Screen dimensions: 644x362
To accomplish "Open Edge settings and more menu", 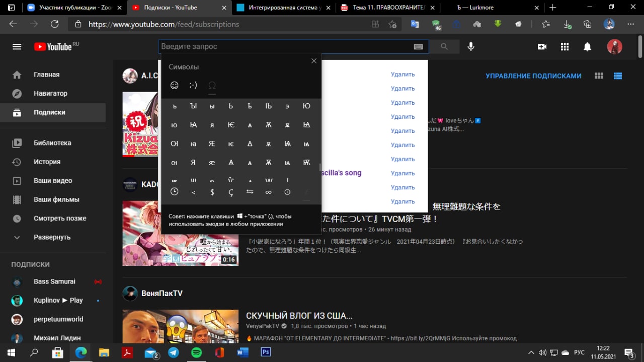I will point(629,24).
